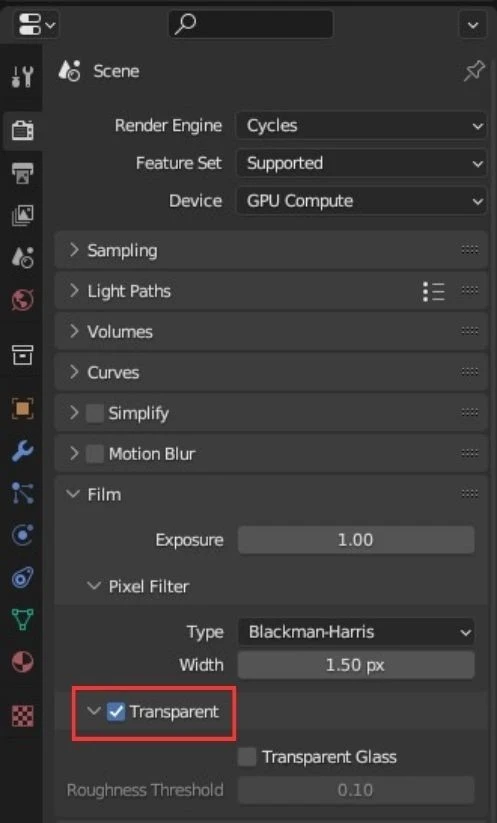Disable the Transparent film checkbox
This screenshot has height=823, width=497.
(116, 712)
